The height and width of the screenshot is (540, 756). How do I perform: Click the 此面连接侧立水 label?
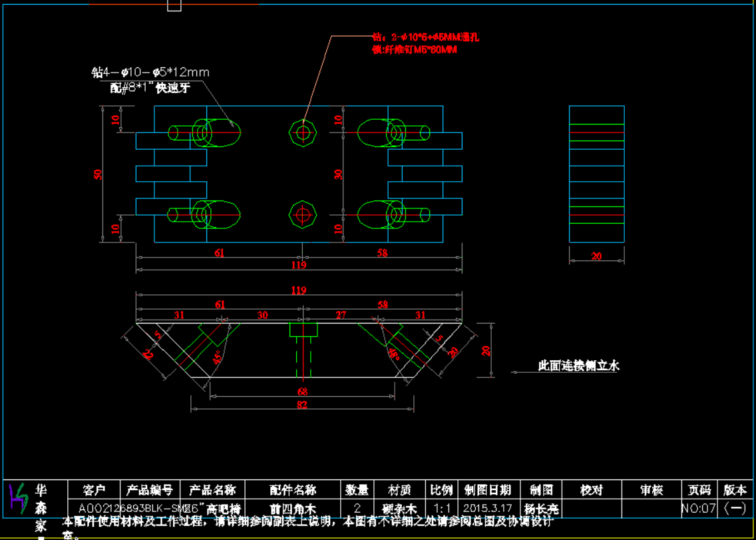pyautogui.click(x=578, y=366)
